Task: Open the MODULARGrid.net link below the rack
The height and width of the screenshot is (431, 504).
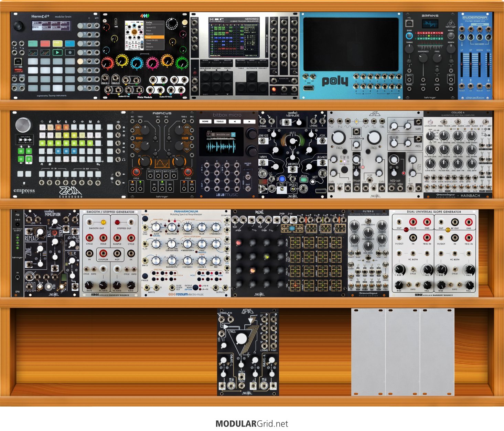Action: (252, 424)
